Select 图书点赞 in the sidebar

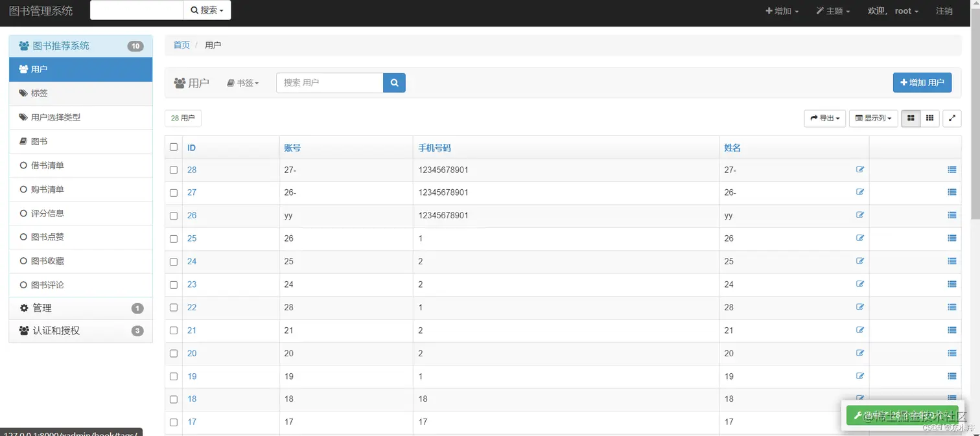81,237
